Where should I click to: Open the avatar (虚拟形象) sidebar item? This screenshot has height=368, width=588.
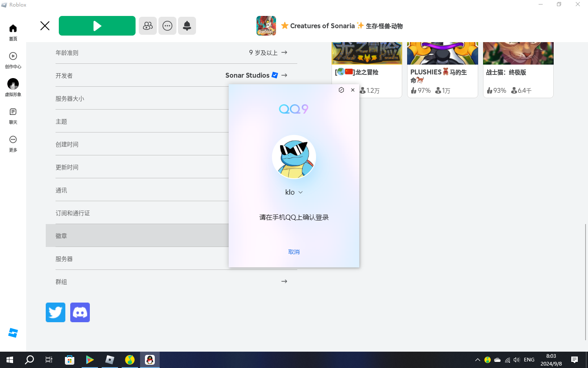click(13, 88)
